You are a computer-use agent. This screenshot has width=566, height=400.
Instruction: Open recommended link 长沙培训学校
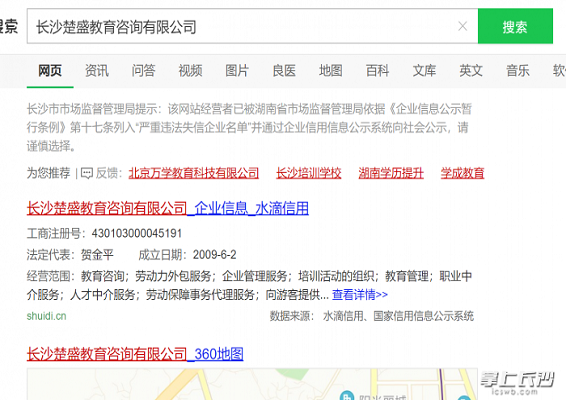[x=309, y=173]
